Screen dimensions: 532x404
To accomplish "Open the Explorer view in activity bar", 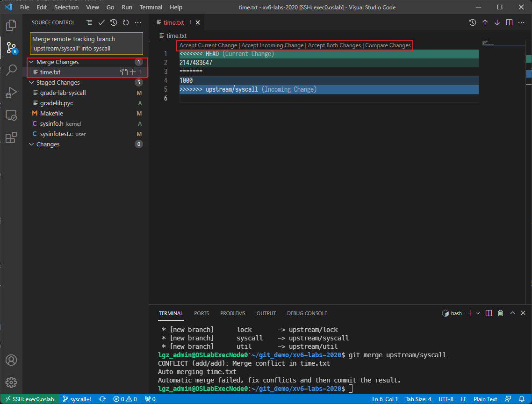I will [x=11, y=25].
